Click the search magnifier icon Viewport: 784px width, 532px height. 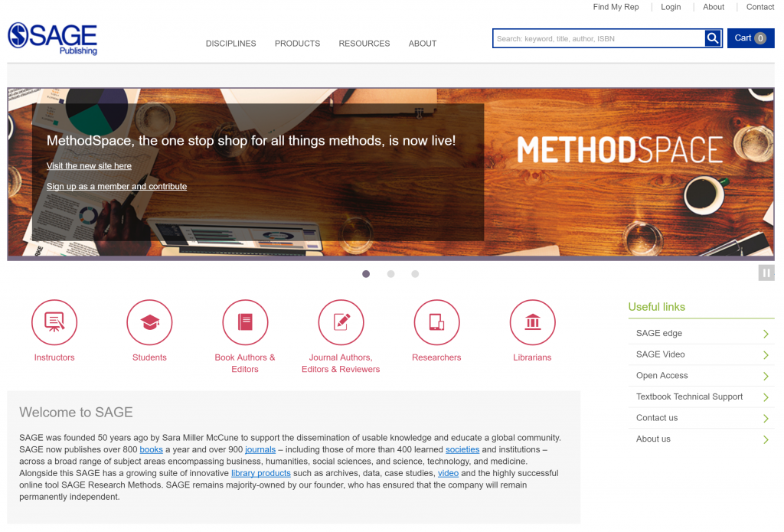713,38
